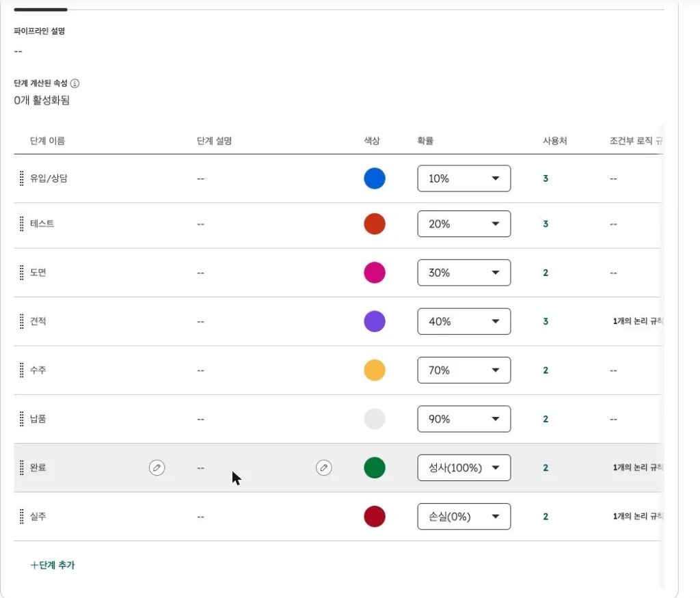The width and height of the screenshot is (700, 598).
Task: Select the stage name 납품
Action: point(38,419)
